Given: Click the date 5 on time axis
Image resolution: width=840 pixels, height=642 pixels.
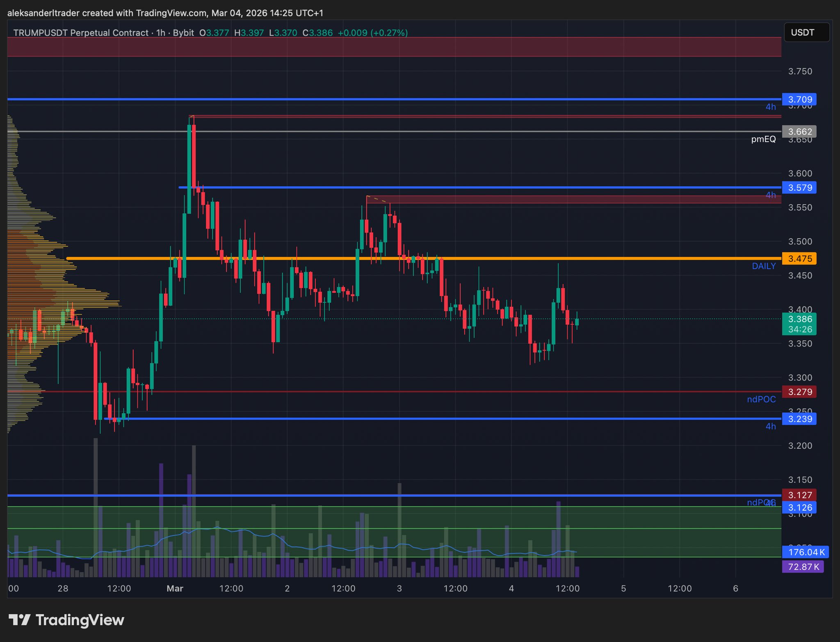Looking at the screenshot, I should click(623, 589).
